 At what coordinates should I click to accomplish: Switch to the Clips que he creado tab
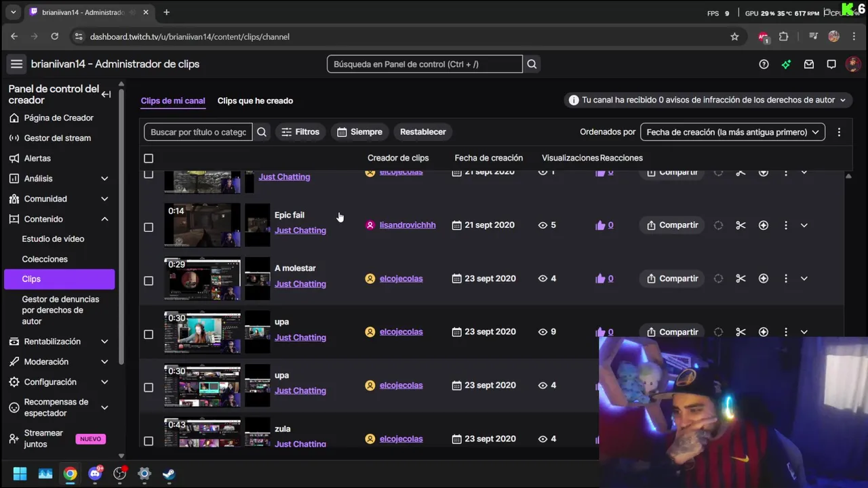[x=255, y=101]
